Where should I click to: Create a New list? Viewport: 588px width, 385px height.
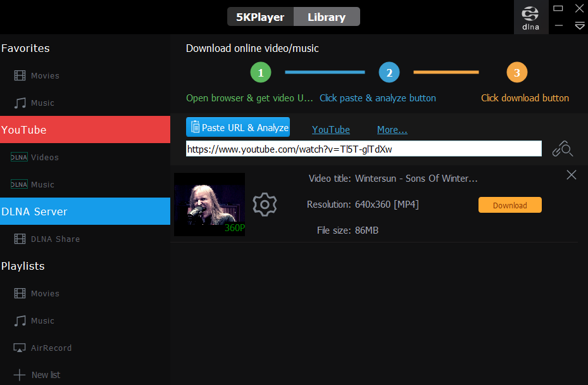46,375
